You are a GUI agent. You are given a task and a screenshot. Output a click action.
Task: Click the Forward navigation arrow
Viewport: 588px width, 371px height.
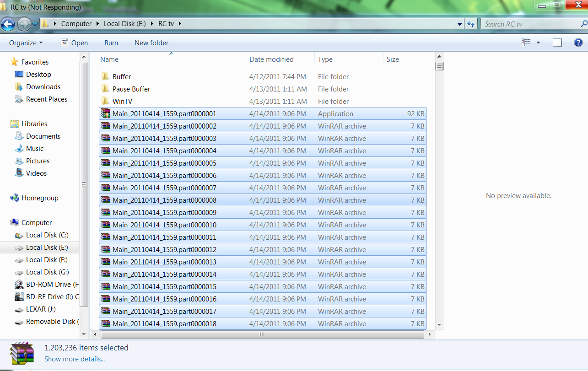tap(24, 24)
